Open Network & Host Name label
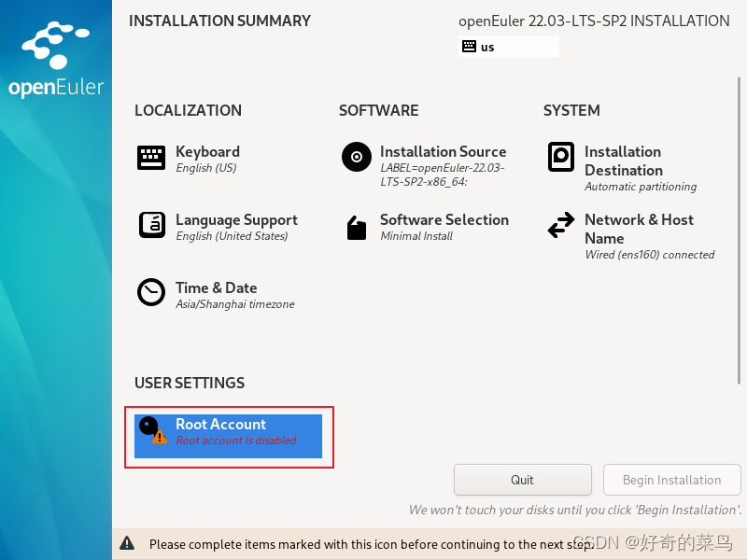Screen dimensions: 747x560 tap(639, 229)
